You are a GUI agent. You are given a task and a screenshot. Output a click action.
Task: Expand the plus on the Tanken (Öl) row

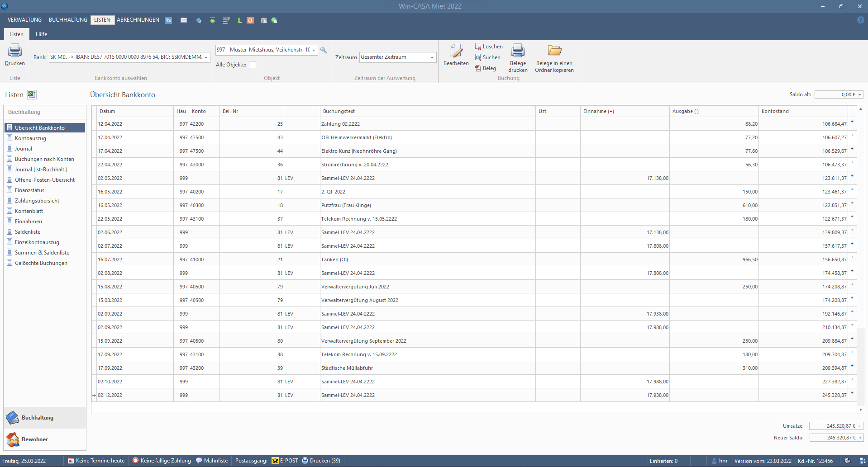(852, 258)
